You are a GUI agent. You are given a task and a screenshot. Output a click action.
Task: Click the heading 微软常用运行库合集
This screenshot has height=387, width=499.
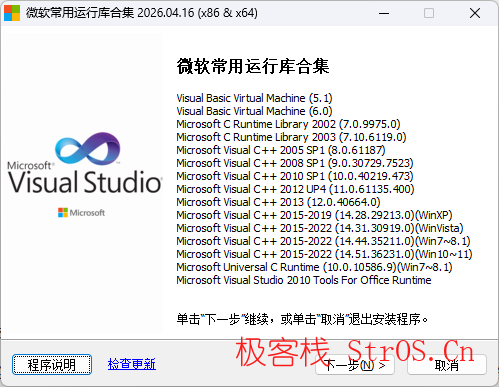point(253,66)
